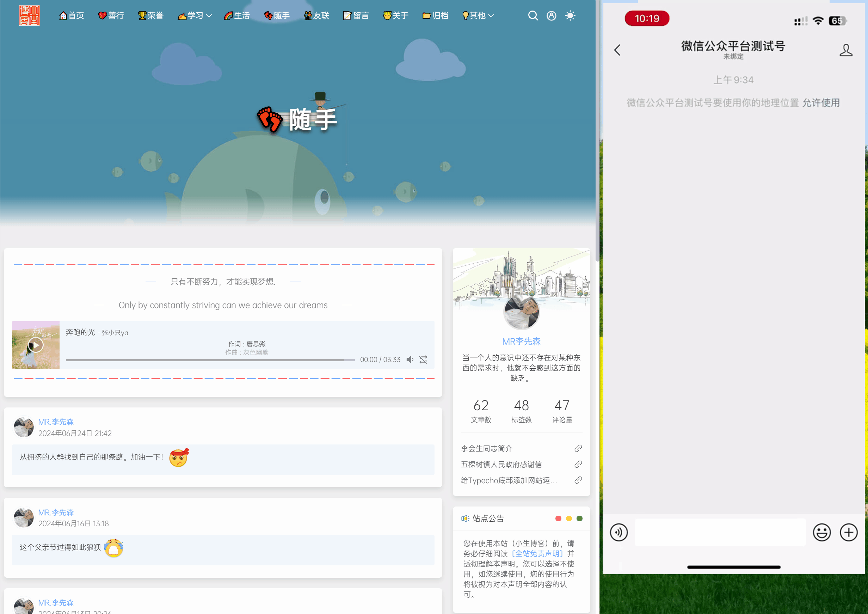Click author avatar on 06月16日 post
Viewport: 868px width, 614px height.
[x=24, y=517]
